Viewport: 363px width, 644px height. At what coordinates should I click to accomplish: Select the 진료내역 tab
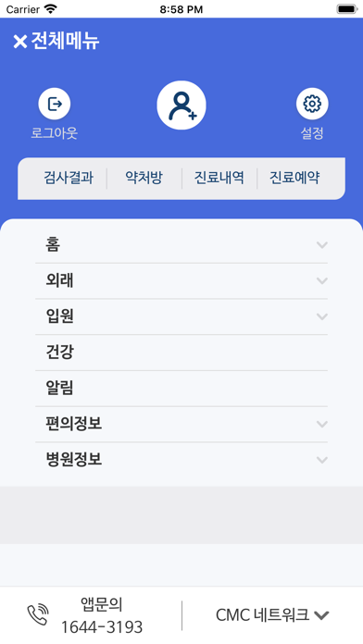pos(219,178)
